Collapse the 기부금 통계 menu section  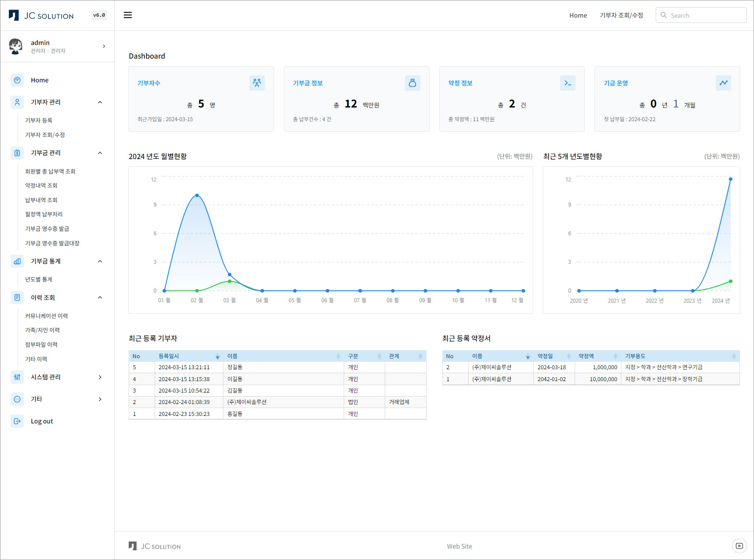coord(100,261)
